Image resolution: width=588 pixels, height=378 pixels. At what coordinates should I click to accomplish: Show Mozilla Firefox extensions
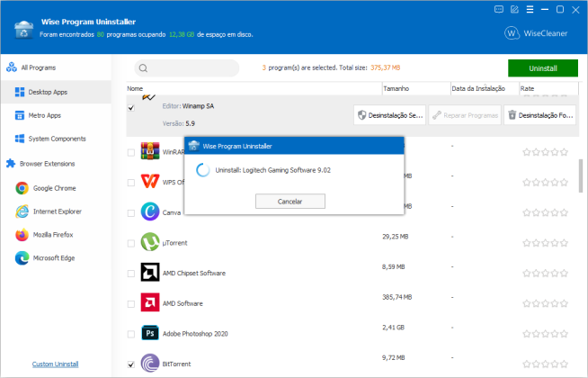pyautogui.click(x=53, y=235)
